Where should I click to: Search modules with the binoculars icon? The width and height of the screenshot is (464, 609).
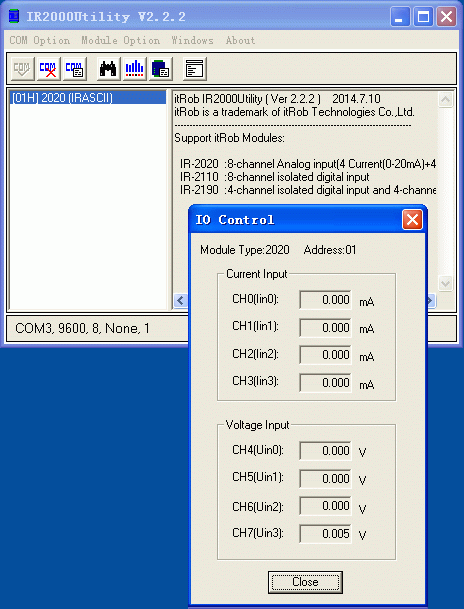tap(108, 69)
